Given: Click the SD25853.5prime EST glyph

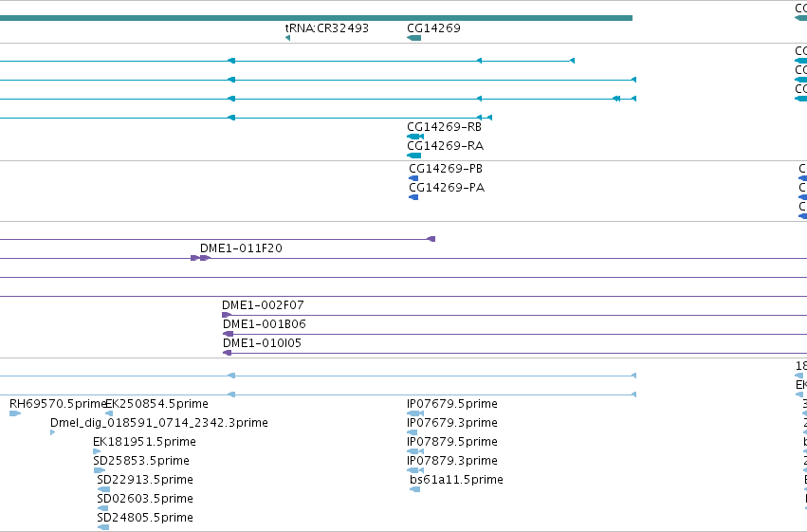Looking at the screenshot, I should (100, 470).
